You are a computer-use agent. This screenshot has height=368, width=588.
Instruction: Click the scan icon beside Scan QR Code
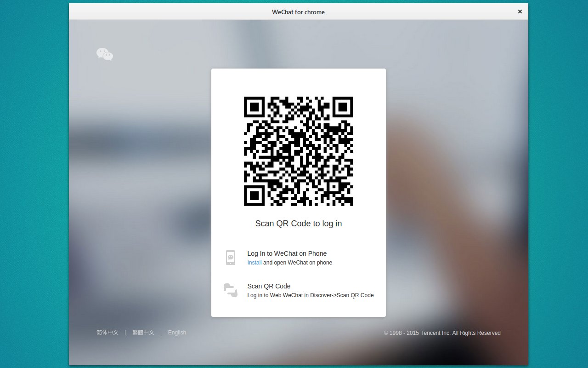point(231,290)
